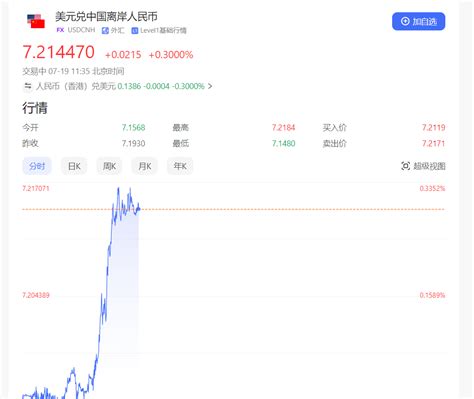Viewport: 474px width, 399px height.
Task: Click the swap arrows icon before 人民币（香港）兑美元
Action: tap(28, 86)
